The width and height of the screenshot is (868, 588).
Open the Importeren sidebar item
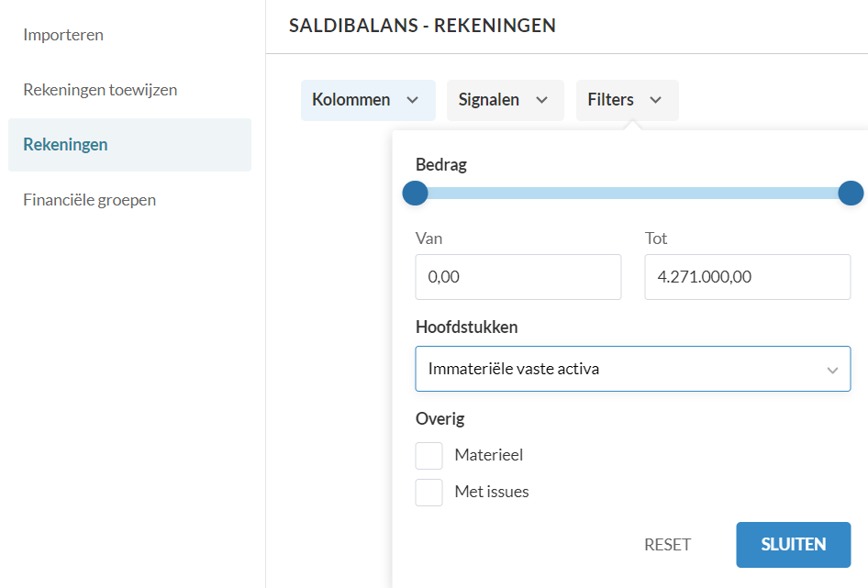coord(63,35)
